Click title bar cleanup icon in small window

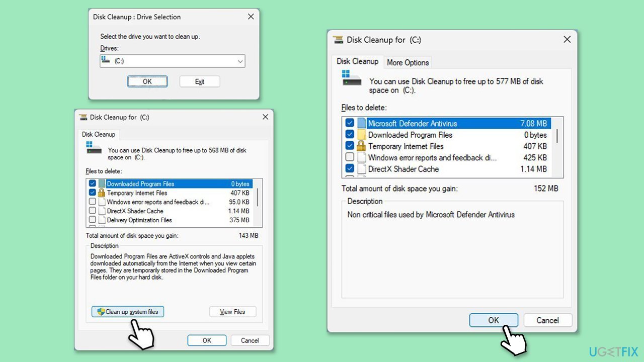(x=84, y=117)
